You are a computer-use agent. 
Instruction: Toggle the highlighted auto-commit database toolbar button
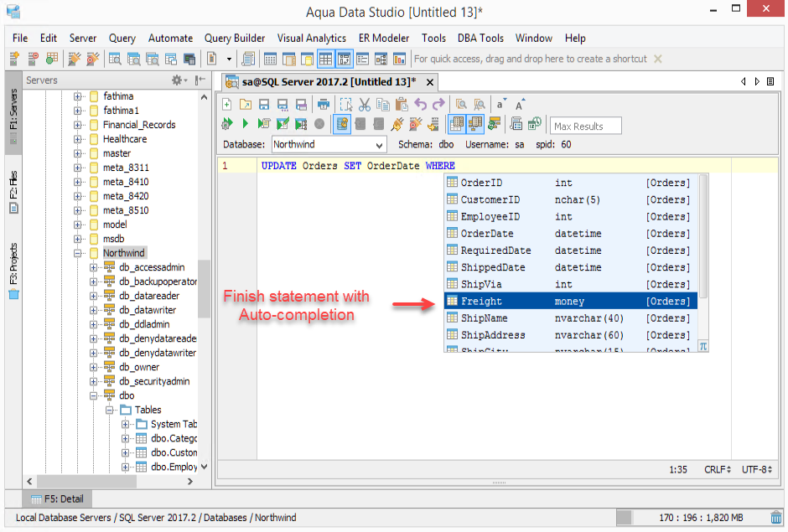pos(342,124)
